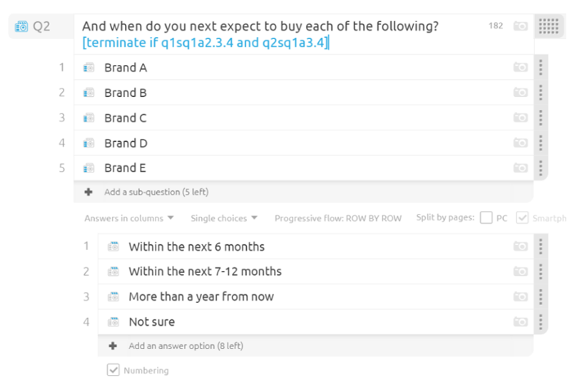Open the Answers in columns dropdown

click(128, 218)
